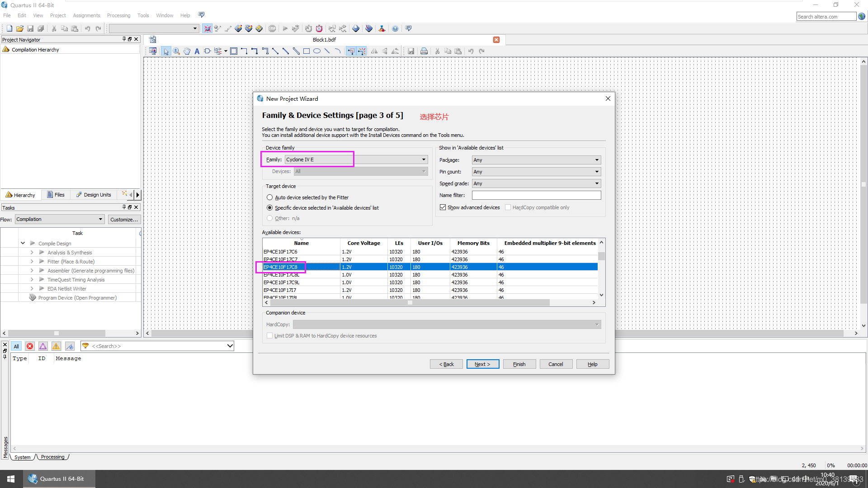Click the Open project folder icon
This screenshot has width=868, height=488.
(19, 28)
